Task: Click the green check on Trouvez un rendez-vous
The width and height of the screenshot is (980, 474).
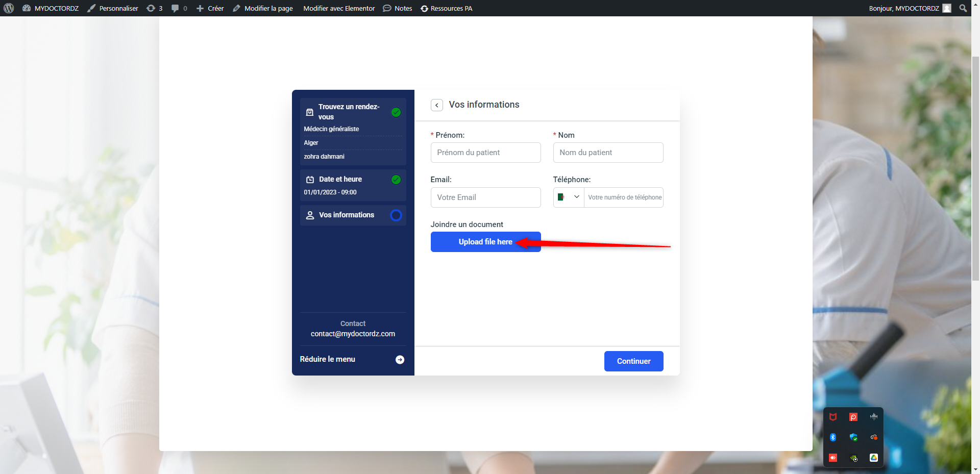Action: [396, 112]
